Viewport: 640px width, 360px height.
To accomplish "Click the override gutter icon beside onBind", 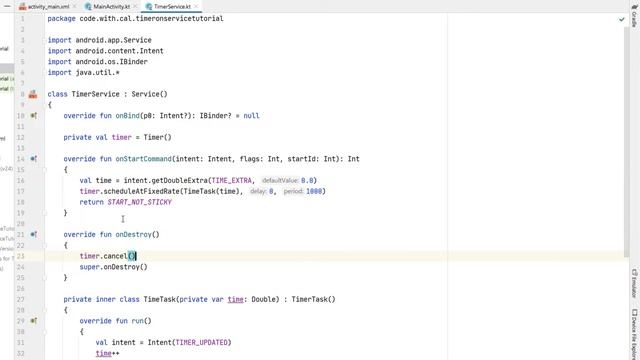I will tap(33, 116).
